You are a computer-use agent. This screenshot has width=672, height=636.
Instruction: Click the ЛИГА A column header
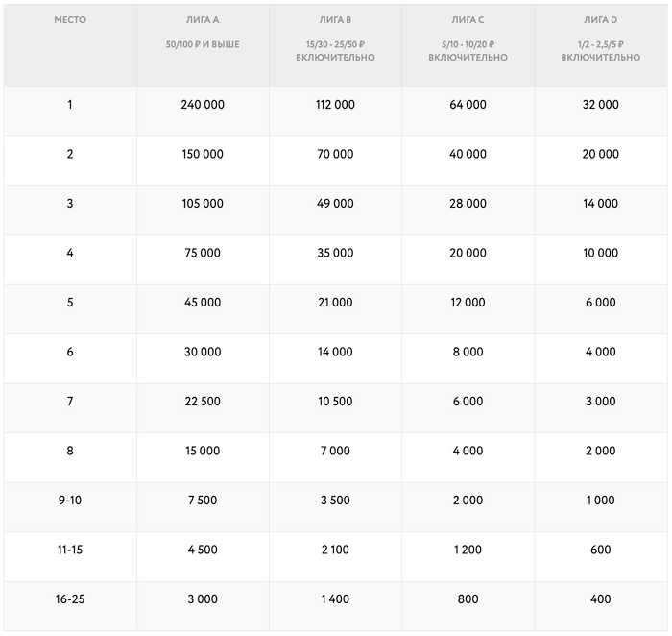(203, 20)
